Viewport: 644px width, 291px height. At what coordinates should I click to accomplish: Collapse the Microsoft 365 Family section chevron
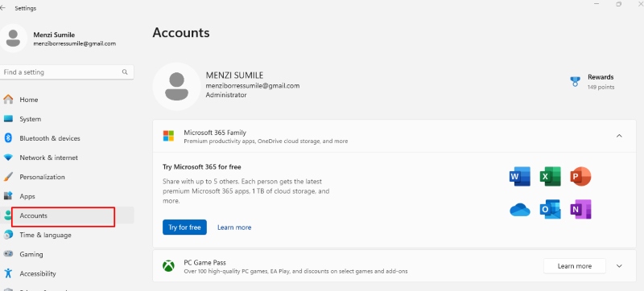pos(619,136)
